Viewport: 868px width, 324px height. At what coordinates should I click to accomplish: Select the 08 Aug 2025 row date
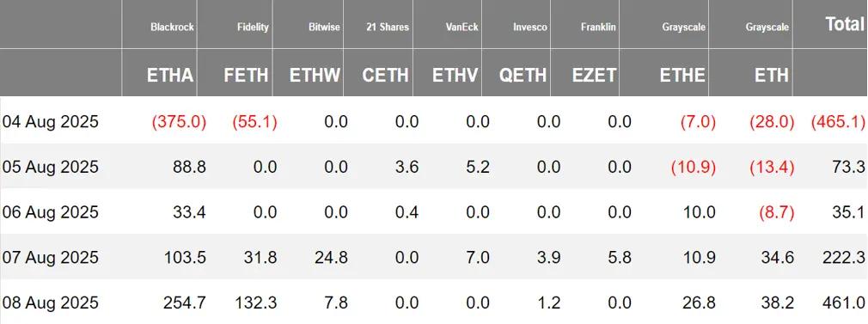tap(51, 303)
